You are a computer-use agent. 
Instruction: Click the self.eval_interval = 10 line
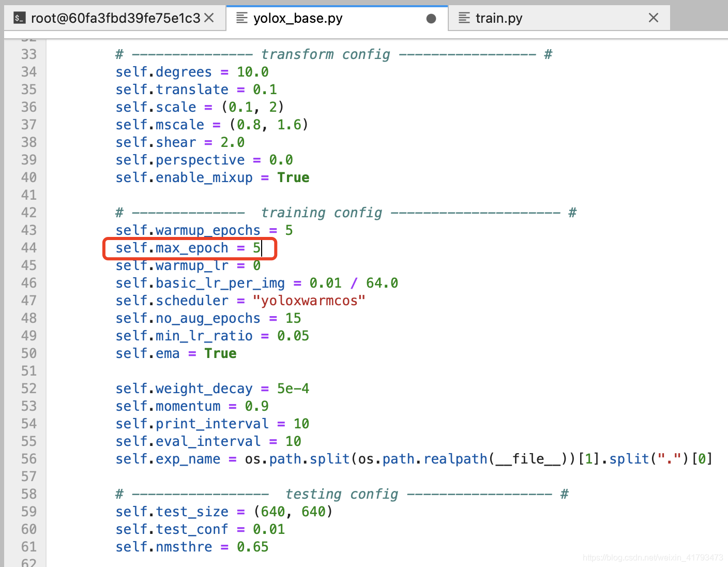208,441
